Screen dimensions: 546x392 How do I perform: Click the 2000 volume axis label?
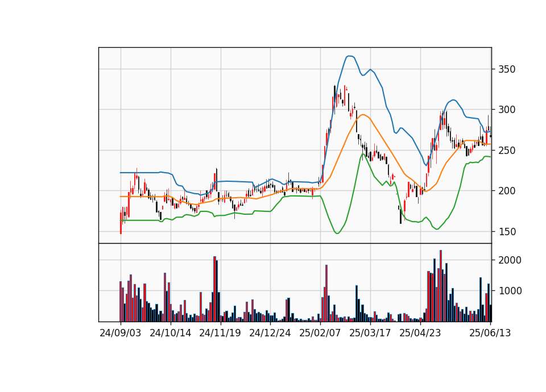pyautogui.click(x=510, y=260)
